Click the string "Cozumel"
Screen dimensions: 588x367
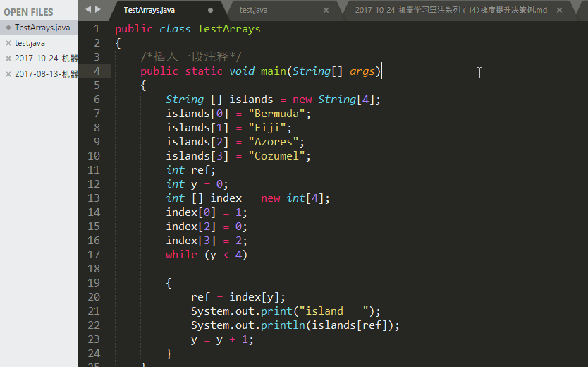tap(276, 156)
